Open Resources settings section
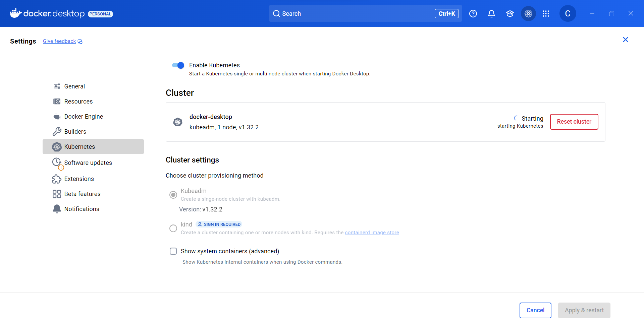Image resolution: width=644 pixels, height=323 pixels. (x=93, y=101)
